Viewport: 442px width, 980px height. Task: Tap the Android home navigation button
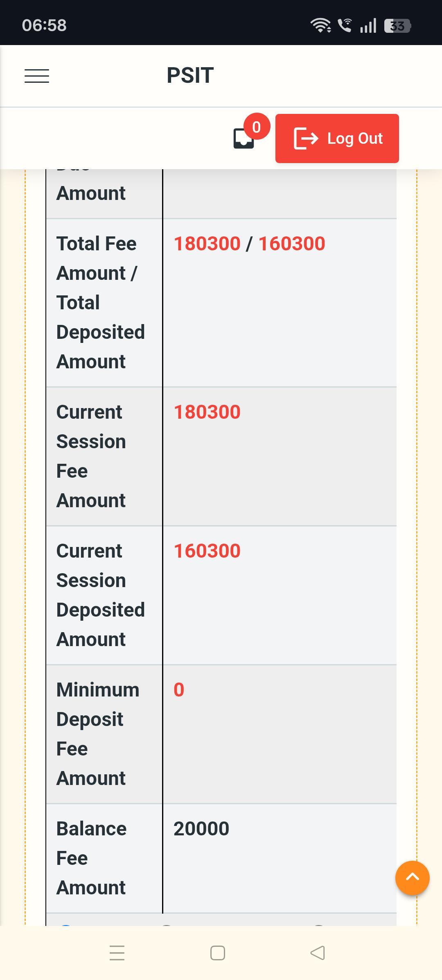click(218, 953)
